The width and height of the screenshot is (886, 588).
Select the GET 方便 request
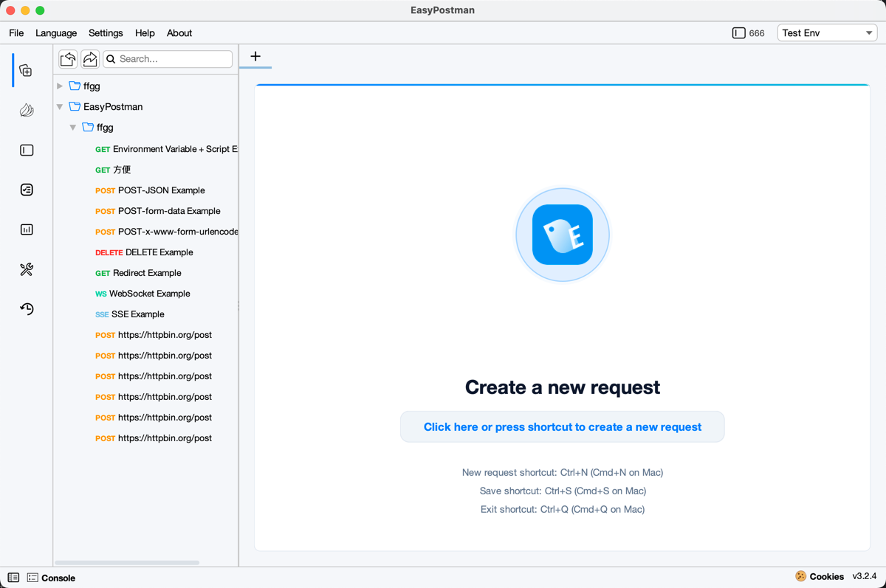113,170
